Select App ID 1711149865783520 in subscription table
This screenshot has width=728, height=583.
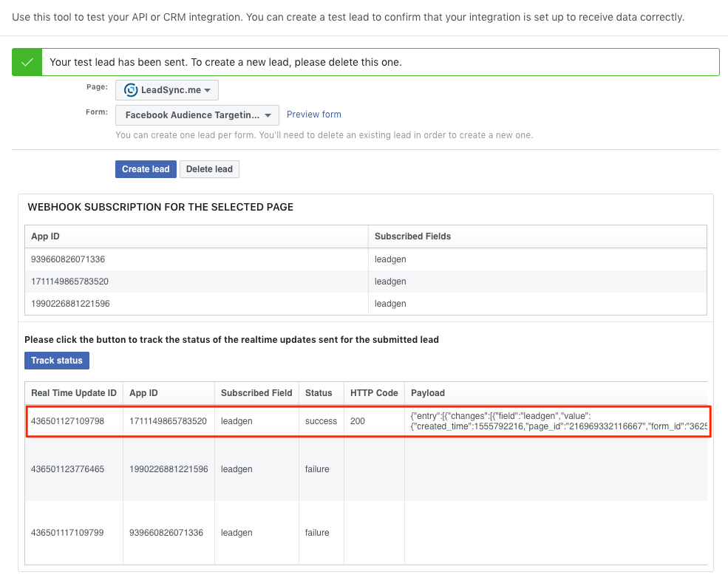point(70,282)
